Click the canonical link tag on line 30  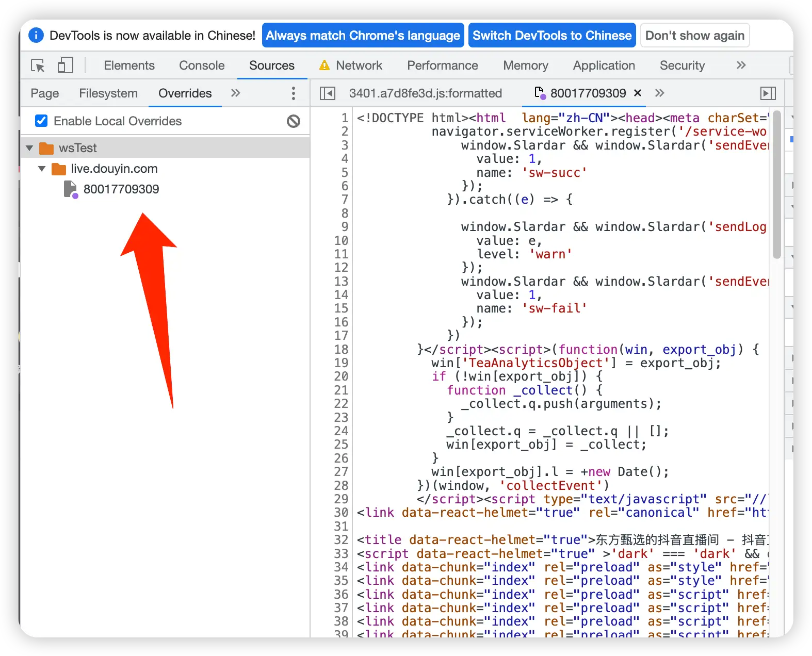coord(562,513)
